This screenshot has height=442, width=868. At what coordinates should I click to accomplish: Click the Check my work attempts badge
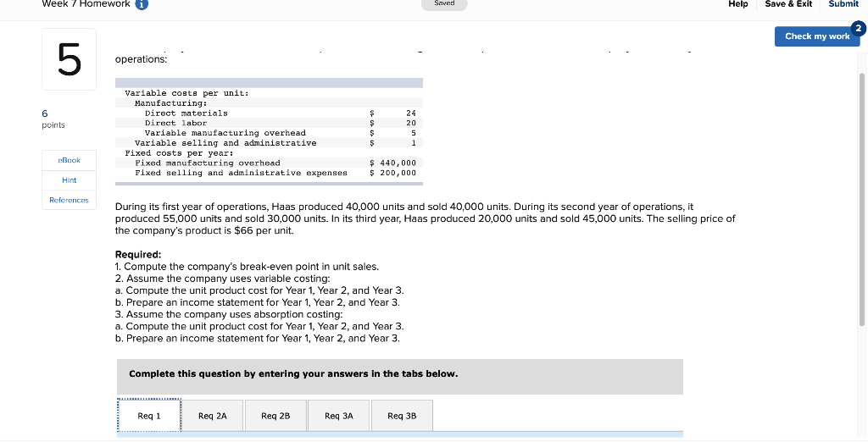(x=858, y=28)
